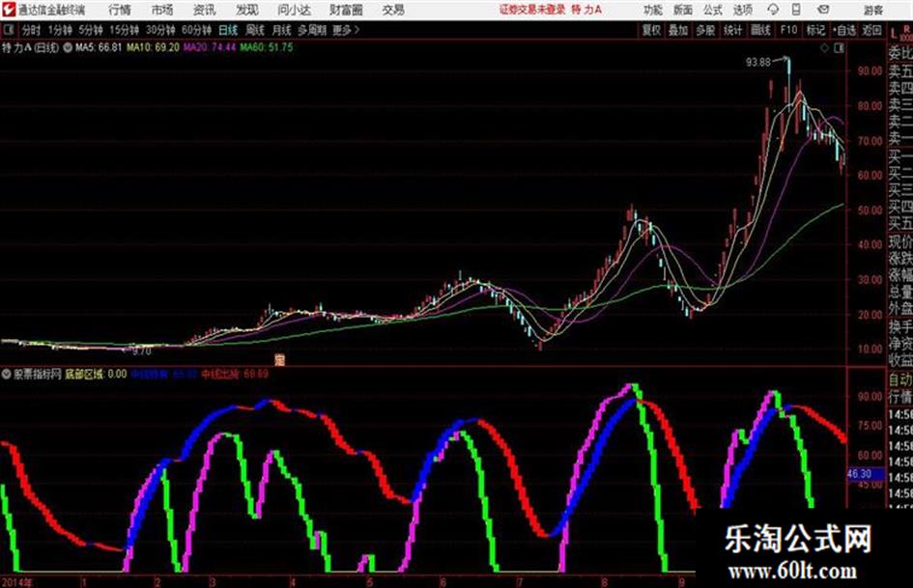Click the 多股 multi-stock button

pos(705,30)
